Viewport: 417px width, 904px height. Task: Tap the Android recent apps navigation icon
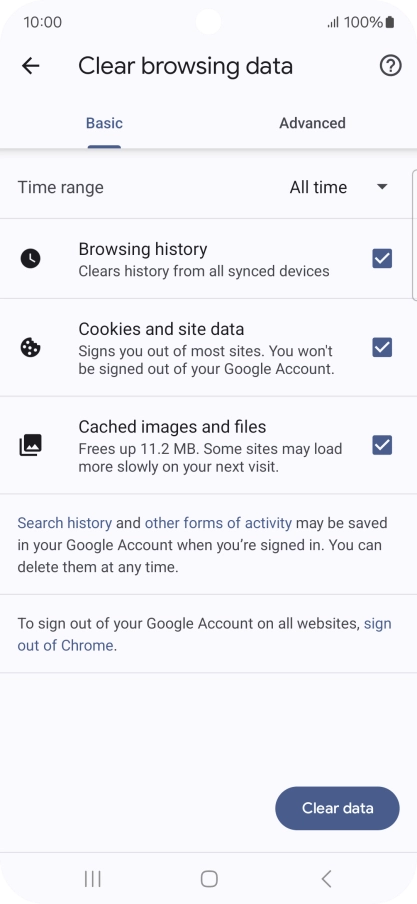coord(92,879)
